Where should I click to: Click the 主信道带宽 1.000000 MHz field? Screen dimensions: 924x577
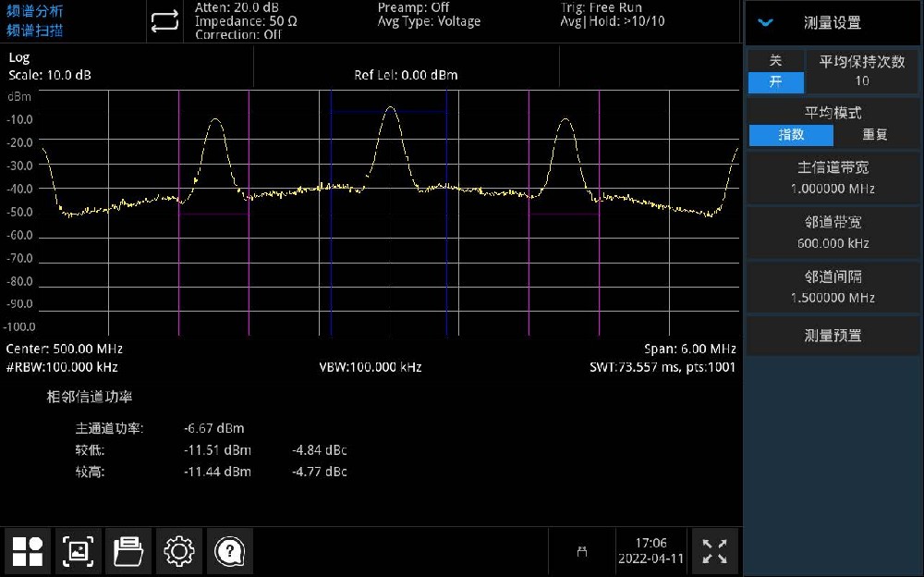(x=833, y=178)
